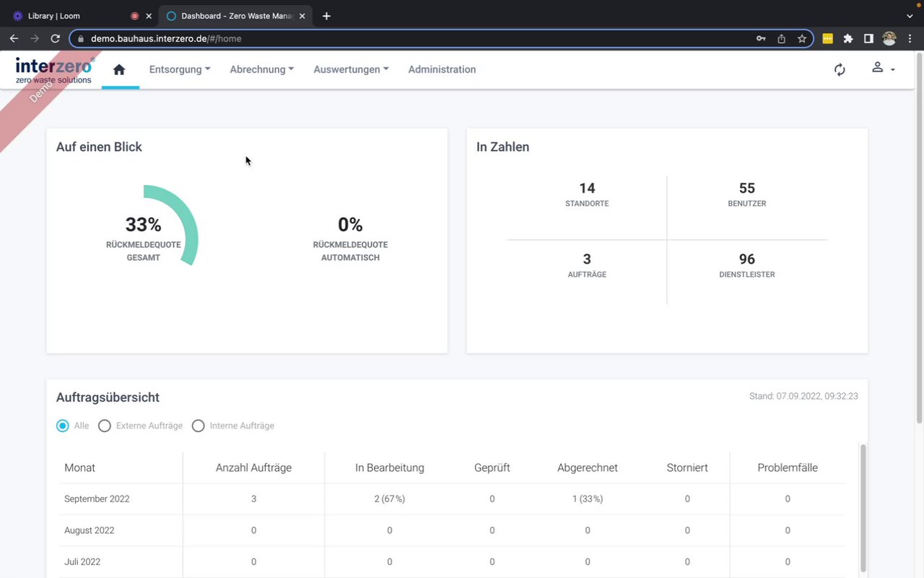Bookmark this page with the star icon
Image resolution: width=924 pixels, height=578 pixels.
[802, 39]
